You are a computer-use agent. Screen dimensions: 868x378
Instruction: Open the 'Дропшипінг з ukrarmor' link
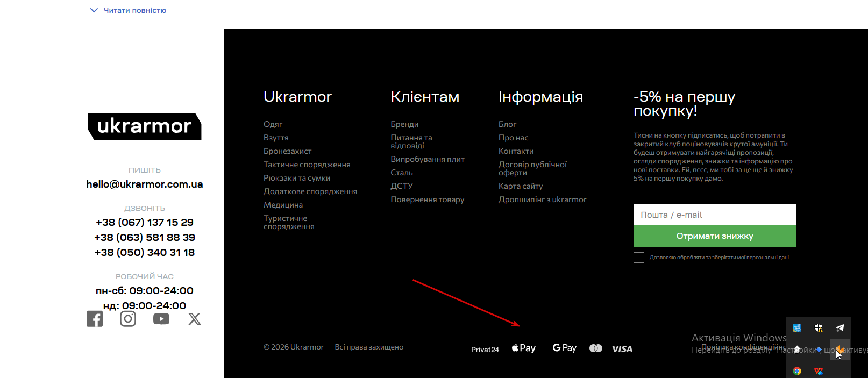coord(542,199)
